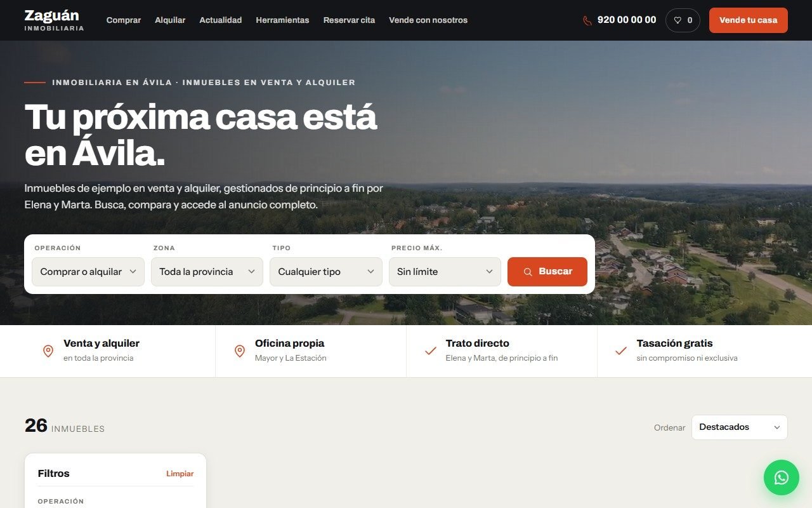Go to Zaguán Inmobiliaria home logo
Viewport: 812px width, 508px height.
(54, 20)
